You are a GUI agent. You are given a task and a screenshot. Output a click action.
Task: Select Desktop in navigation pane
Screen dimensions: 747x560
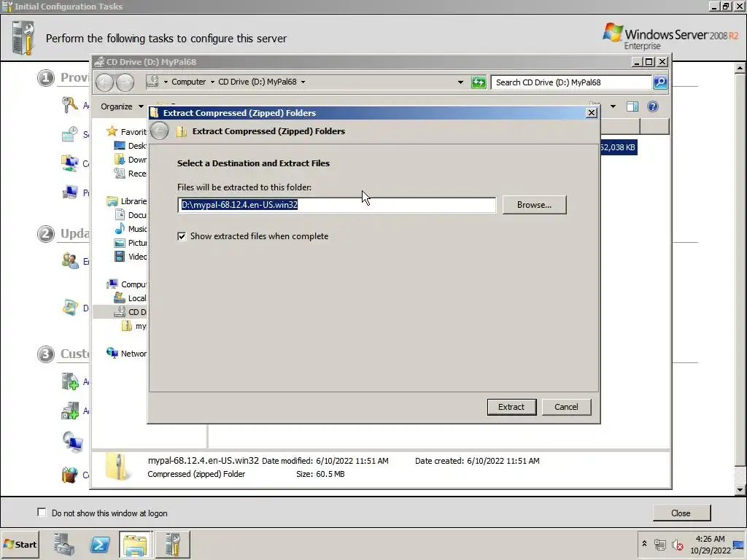pyautogui.click(x=131, y=146)
